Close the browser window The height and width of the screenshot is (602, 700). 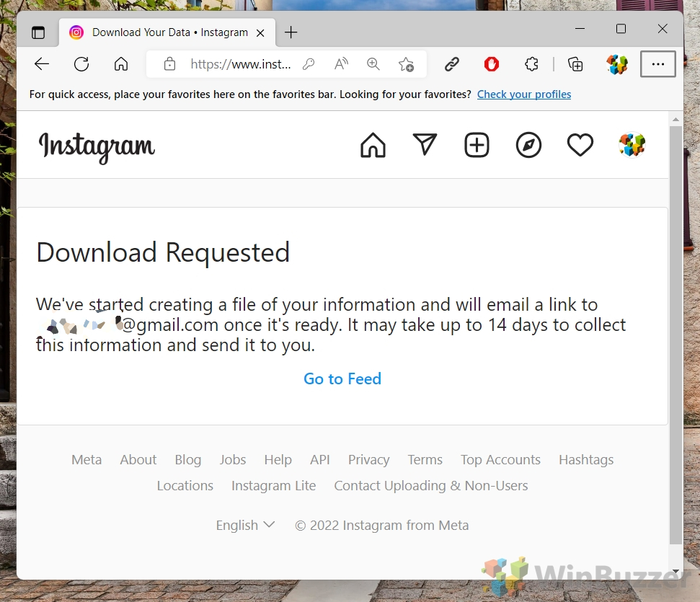coord(663,29)
